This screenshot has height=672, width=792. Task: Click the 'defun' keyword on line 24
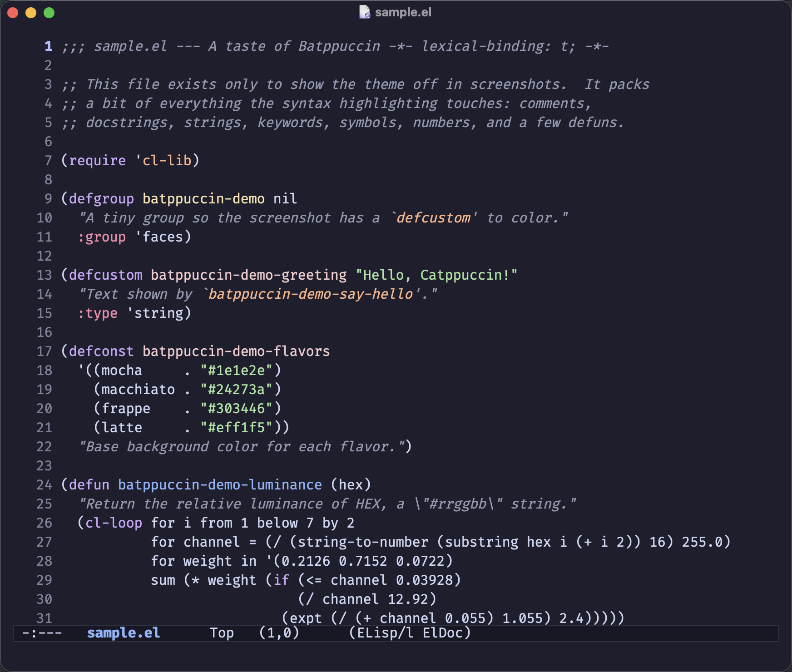89,485
